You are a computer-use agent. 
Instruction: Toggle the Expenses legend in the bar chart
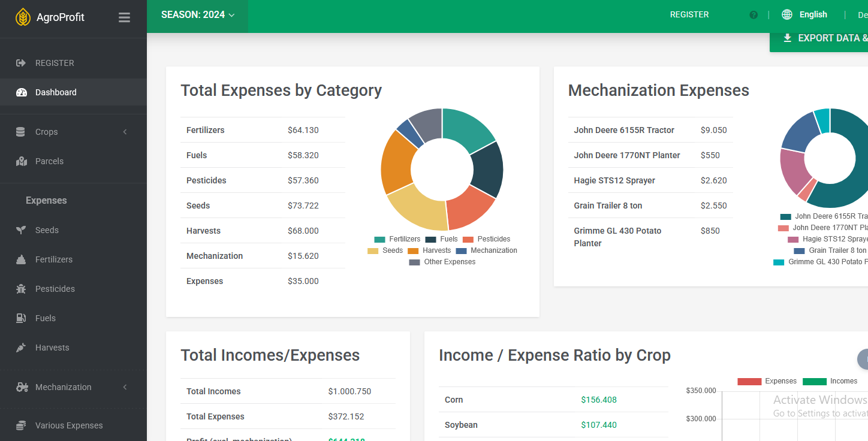[x=767, y=381]
